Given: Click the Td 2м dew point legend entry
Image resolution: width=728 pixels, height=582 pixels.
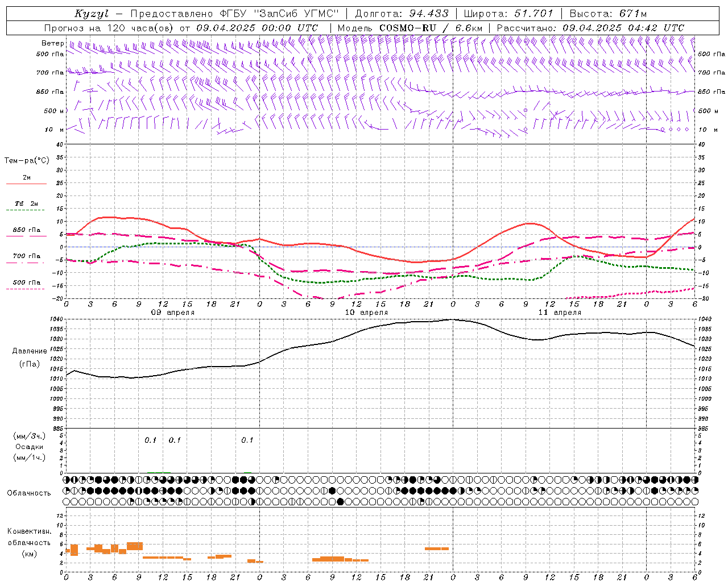Looking at the screenshot, I should tap(27, 203).
